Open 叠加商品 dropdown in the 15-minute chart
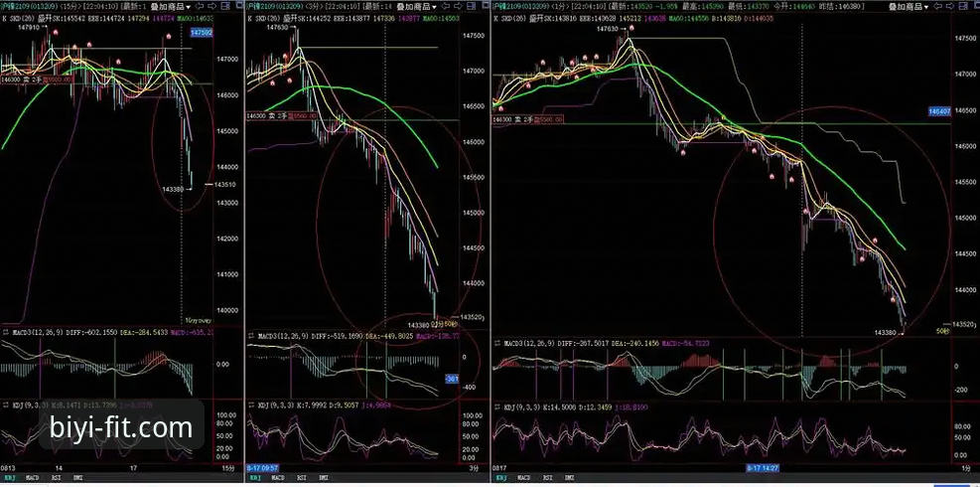 [172, 6]
